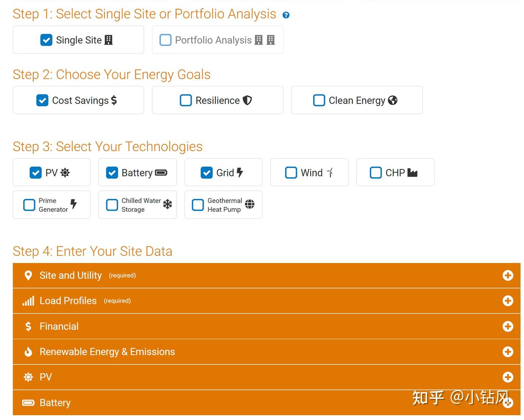Click the flame icon on Renewable Energy & Emissions
Image resolution: width=524 pixels, height=420 pixels.
coord(28,352)
